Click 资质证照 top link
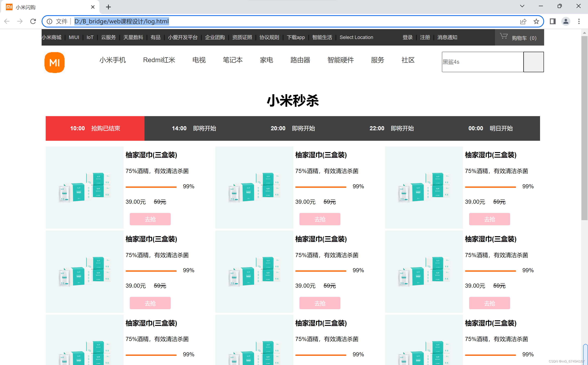588x365 pixels. [242, 37]
